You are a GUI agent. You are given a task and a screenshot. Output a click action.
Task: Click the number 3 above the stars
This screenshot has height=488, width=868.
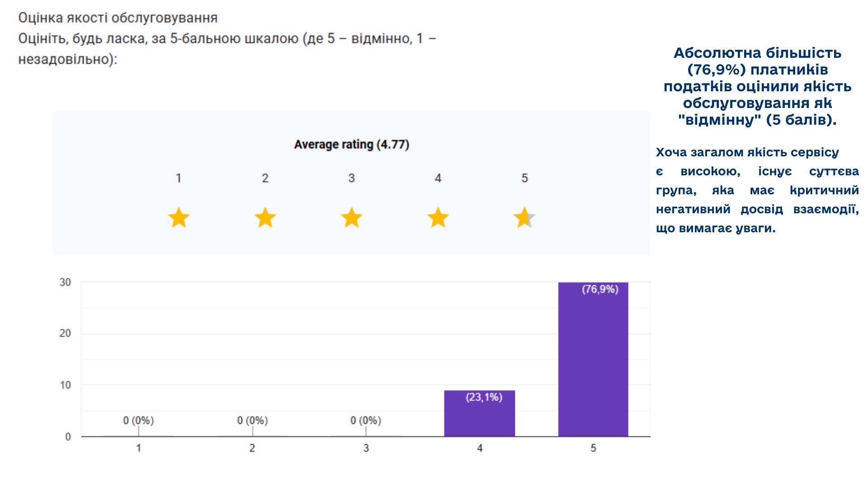click(x=351, y=178)
